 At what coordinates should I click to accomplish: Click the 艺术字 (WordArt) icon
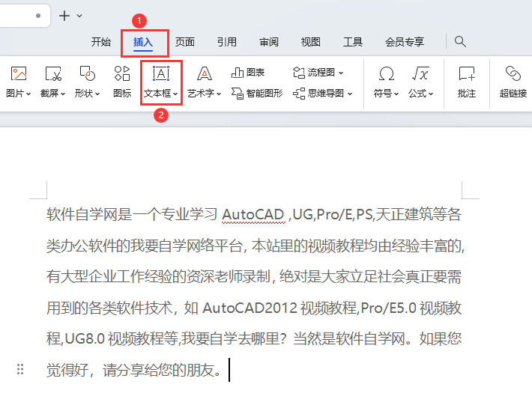205,73
